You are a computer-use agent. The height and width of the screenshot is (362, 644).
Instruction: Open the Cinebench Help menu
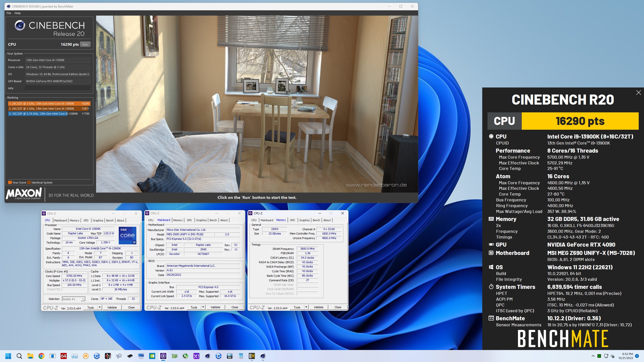tap(18, 13)
